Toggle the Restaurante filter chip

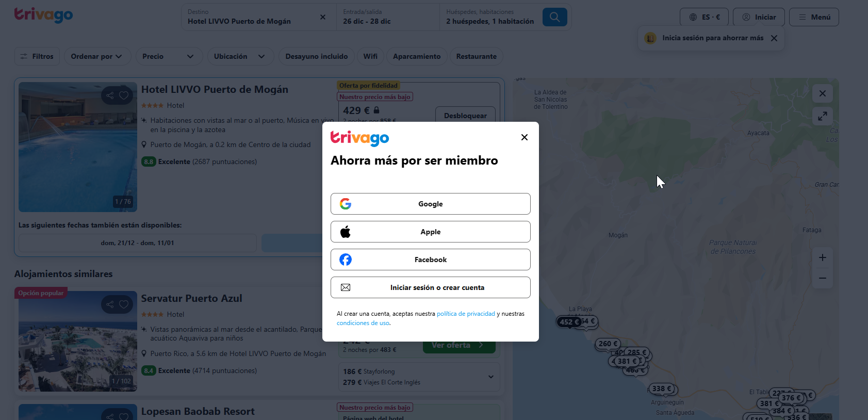(x=477, y=56)
